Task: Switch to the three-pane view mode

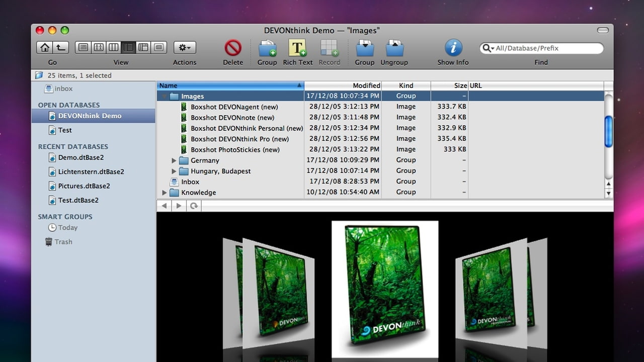Action: click(x=144, y=48)
